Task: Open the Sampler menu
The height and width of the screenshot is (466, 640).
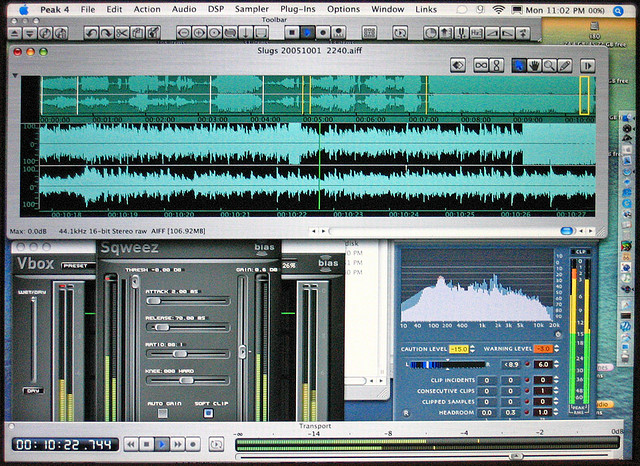Action: pos(252,9)
